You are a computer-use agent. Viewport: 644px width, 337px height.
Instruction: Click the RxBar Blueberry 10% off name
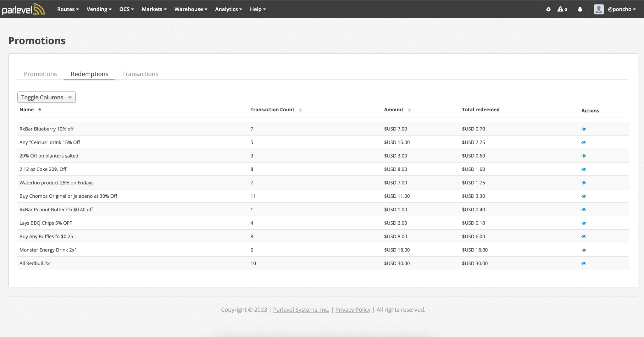coord(47,129)
